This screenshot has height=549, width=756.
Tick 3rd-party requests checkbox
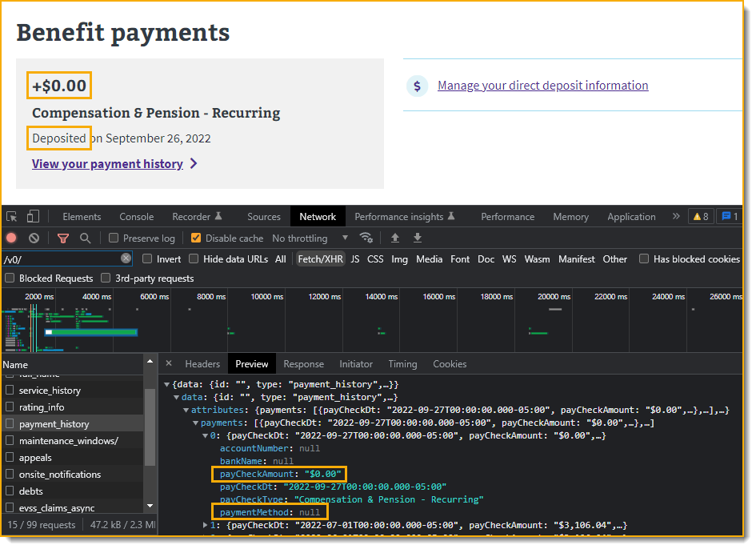pyautogui.click(x=106, y=279)
